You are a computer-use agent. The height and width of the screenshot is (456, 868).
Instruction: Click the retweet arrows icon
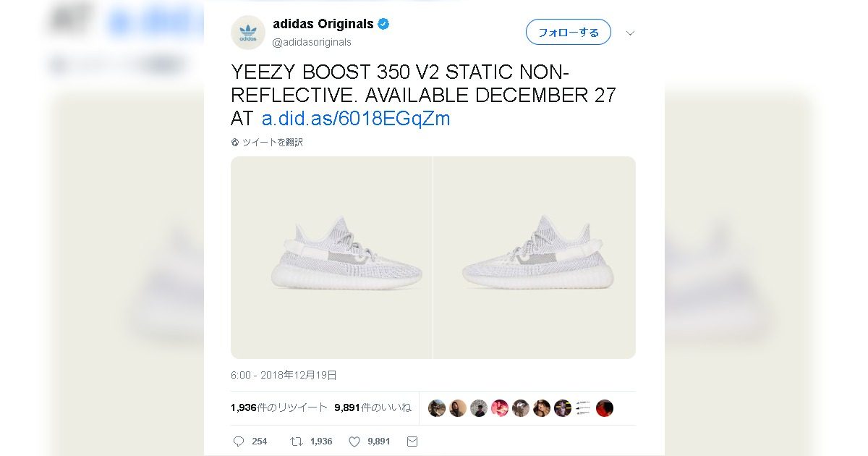pos(296,441)
